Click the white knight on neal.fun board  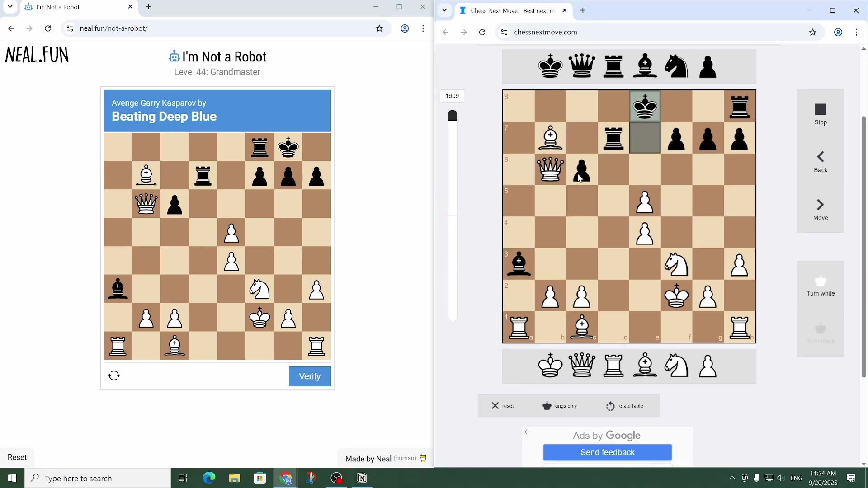[x=260, y=289]
